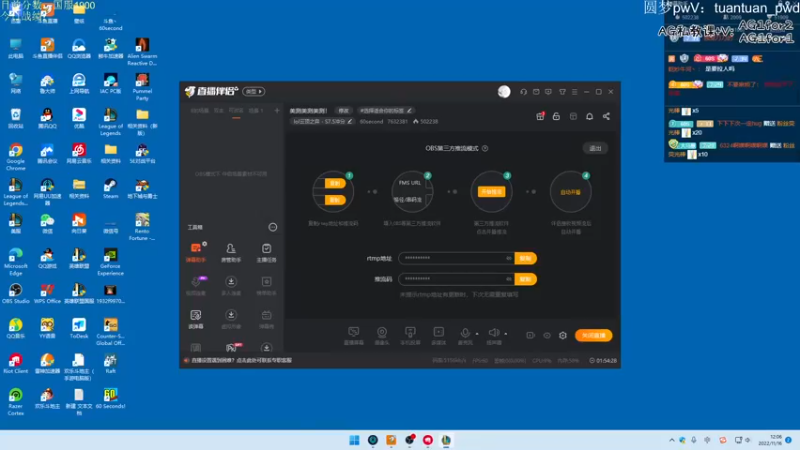Open the streamer tasks tool with checkmark
Screen dimensions: 800x450
[266, 252]
